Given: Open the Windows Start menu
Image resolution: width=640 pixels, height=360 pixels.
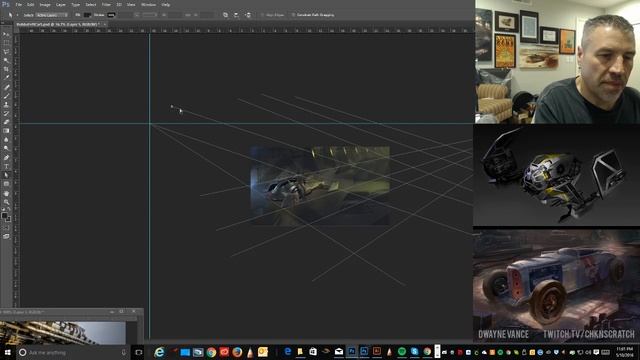Looking at the screenshot, I should pyautogui.click(x=7, y=352).
